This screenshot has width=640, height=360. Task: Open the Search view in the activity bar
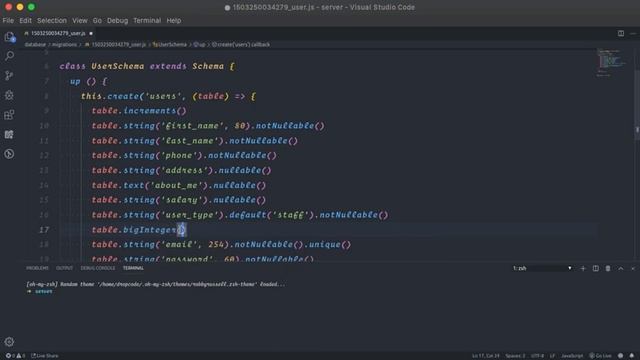click(9, 56)
